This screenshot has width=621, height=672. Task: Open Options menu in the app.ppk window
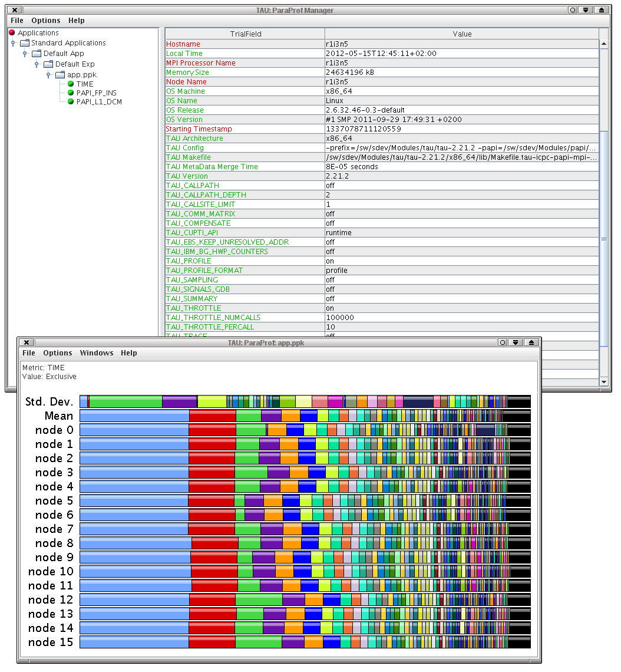pos(58,353)
